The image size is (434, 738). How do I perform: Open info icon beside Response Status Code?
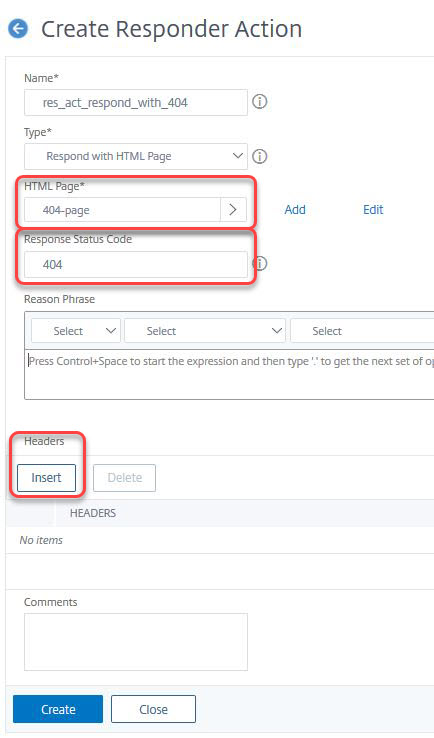click(x=259, y=264)
